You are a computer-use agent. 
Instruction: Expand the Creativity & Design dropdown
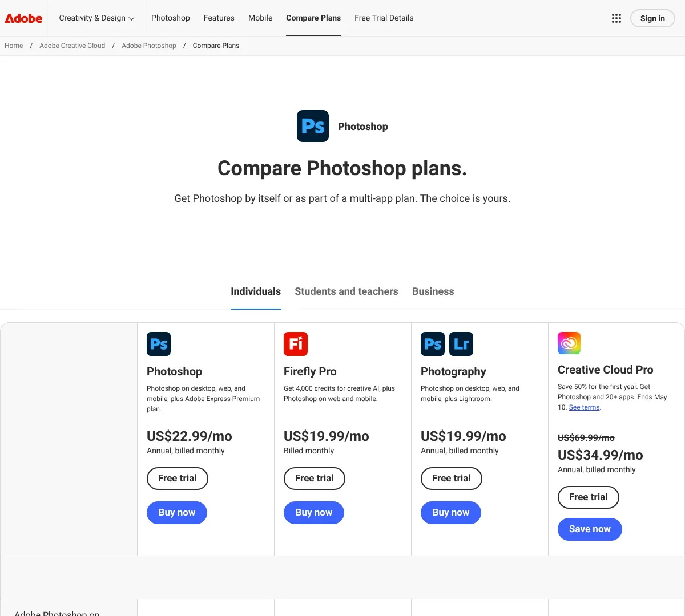96,18
